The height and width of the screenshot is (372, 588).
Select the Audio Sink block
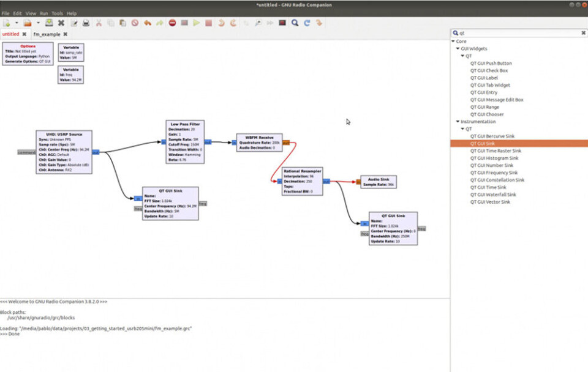[x=379, y=182]
